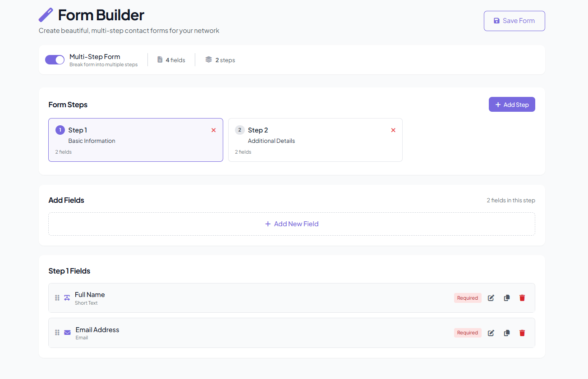Click the document icon next to 4 fields
Screen dimensions: 588x379
160,59
